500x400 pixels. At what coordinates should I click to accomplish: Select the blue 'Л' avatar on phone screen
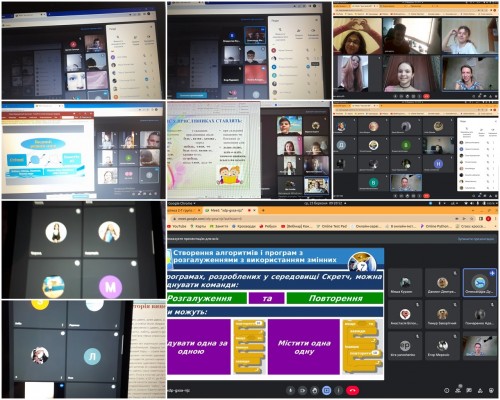tap(92, 356)
